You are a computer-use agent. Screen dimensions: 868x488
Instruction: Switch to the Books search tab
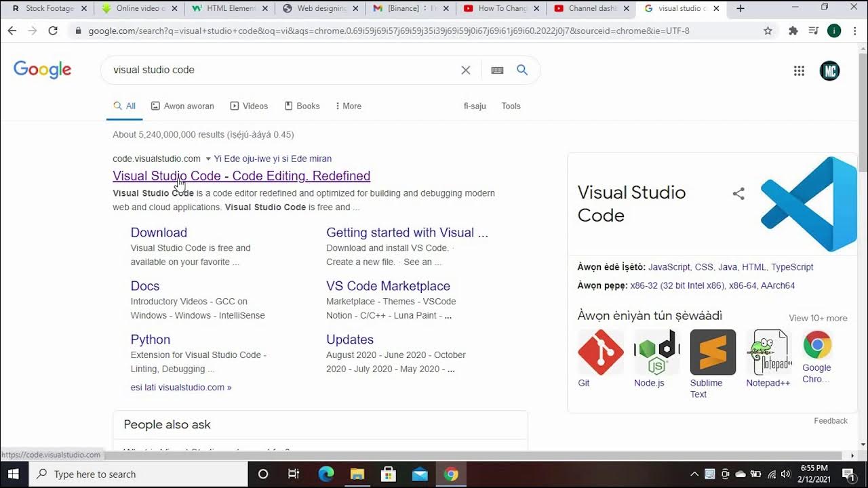302,106
